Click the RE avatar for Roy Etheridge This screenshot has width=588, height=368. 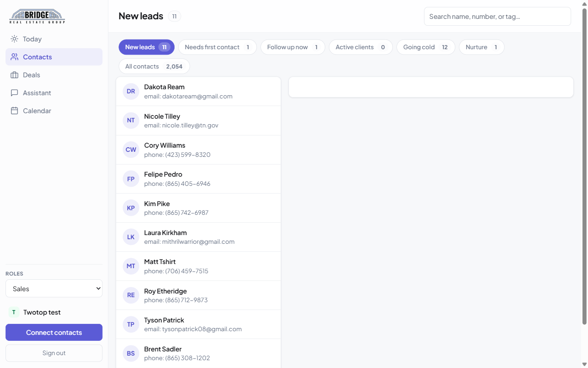pyautogui.click(x=131, y=295)
